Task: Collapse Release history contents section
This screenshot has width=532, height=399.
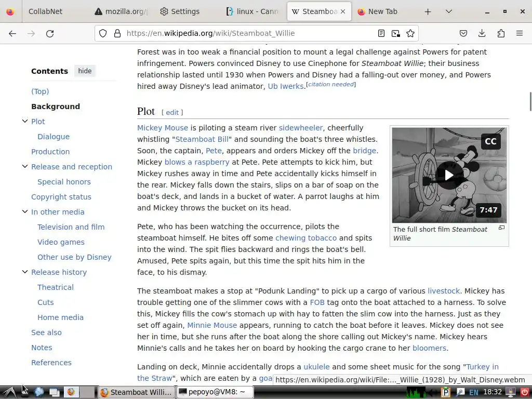Action: [25, 272]
